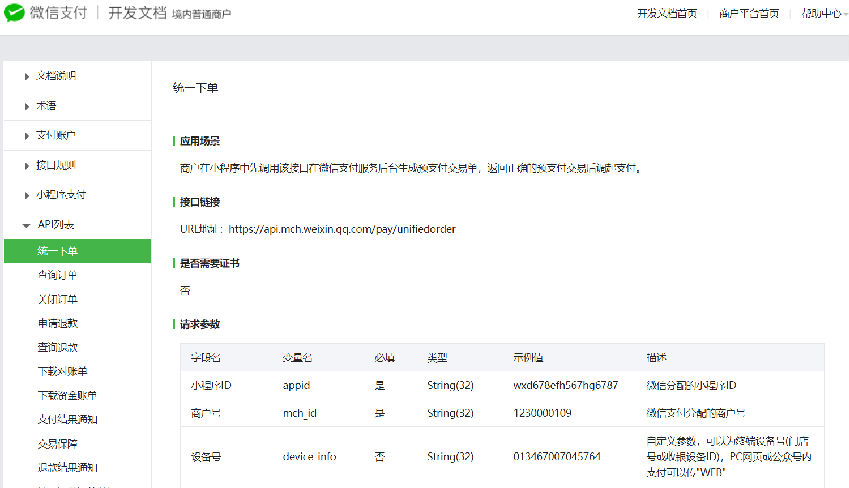
Task: Open 查询订单 in the API list
Action: click(57, 275)
